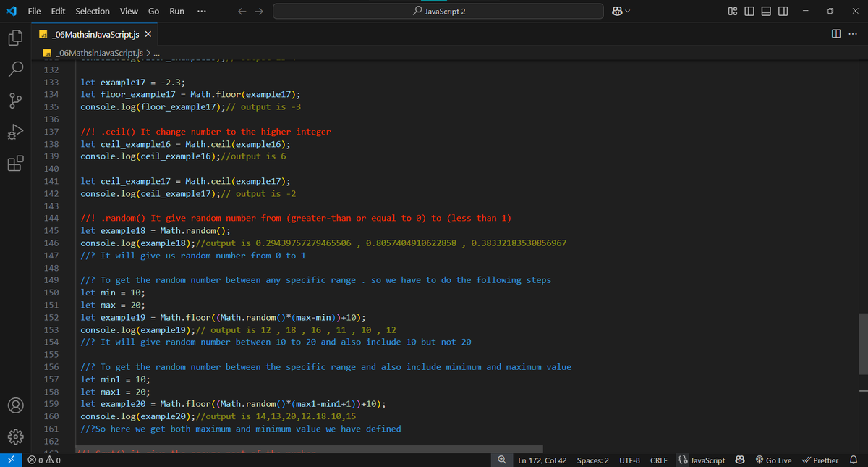Open the Manage gear icon
Image resolution: width=868 pixels, height=467 pixels.
click(16, 437)
